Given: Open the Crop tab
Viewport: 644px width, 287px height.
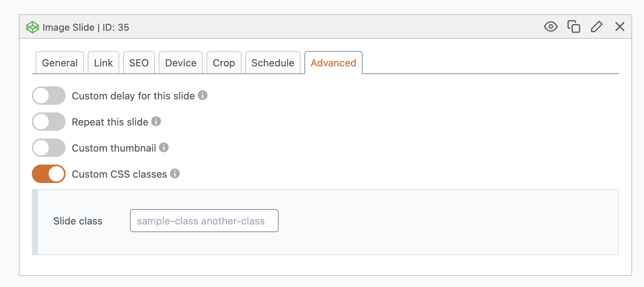Looking at the screenshot, I should point(224,63).
